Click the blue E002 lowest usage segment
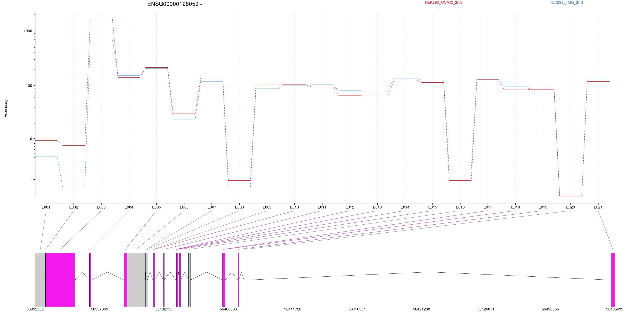Viewport: 644px width, 322px height. 74,187
